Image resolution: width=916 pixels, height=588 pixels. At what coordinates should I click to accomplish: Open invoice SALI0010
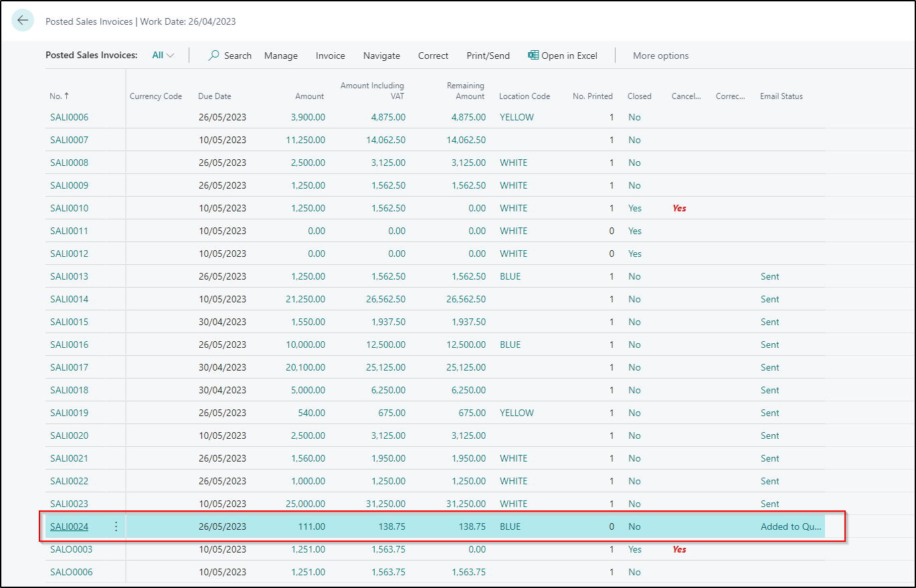[x=69, y=208]
